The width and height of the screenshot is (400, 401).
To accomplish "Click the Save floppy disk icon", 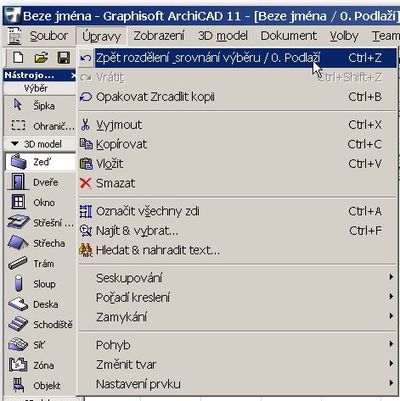I will pos(63,58).
